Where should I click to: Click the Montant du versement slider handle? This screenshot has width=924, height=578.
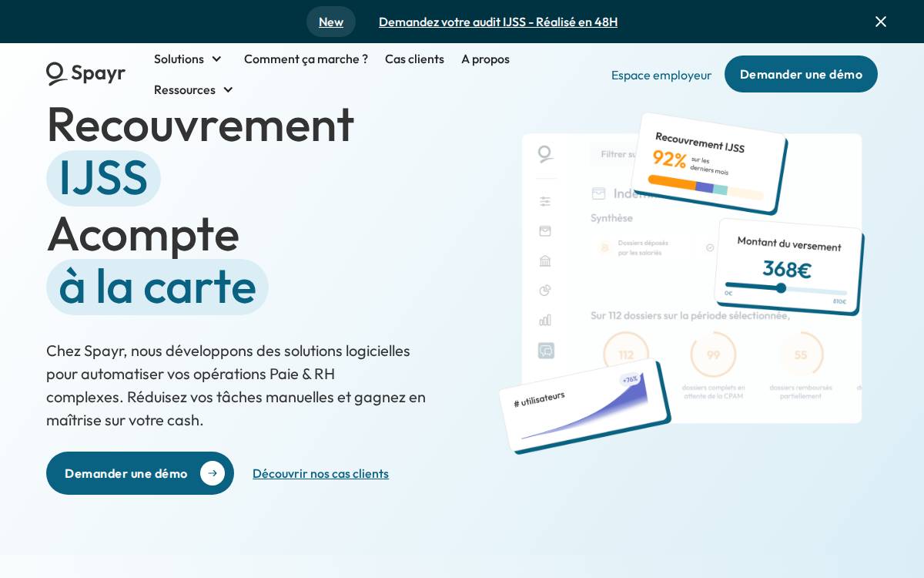tap(781, 287)
